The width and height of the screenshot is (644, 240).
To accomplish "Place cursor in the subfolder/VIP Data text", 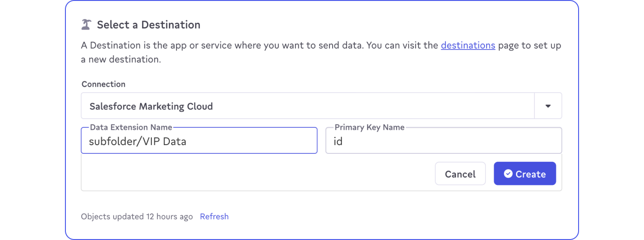I will coord(137,141).
